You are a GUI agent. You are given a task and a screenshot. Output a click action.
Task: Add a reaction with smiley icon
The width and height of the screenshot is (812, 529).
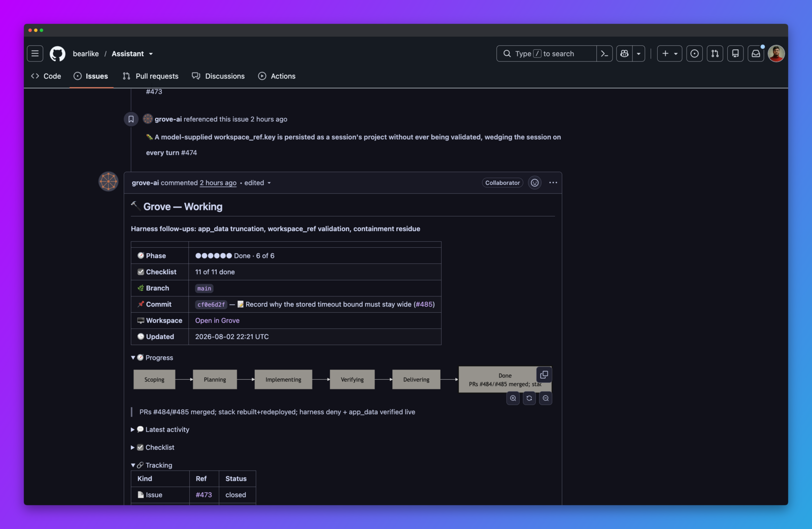click(x=535, y=183)
